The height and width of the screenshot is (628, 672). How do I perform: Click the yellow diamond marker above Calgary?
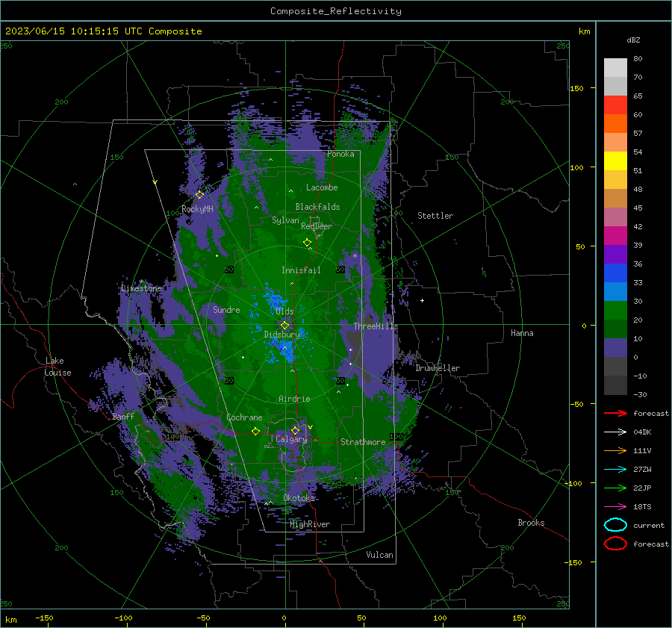(295, 430)
